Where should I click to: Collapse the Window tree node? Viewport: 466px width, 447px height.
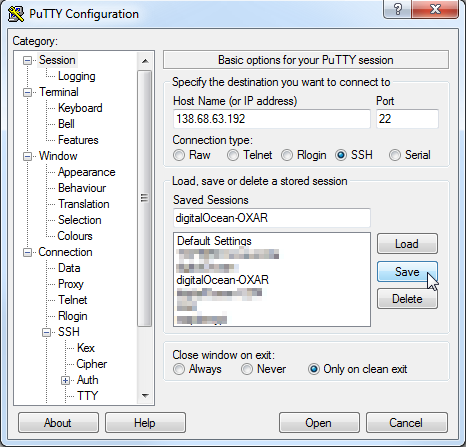pos(27,156)
